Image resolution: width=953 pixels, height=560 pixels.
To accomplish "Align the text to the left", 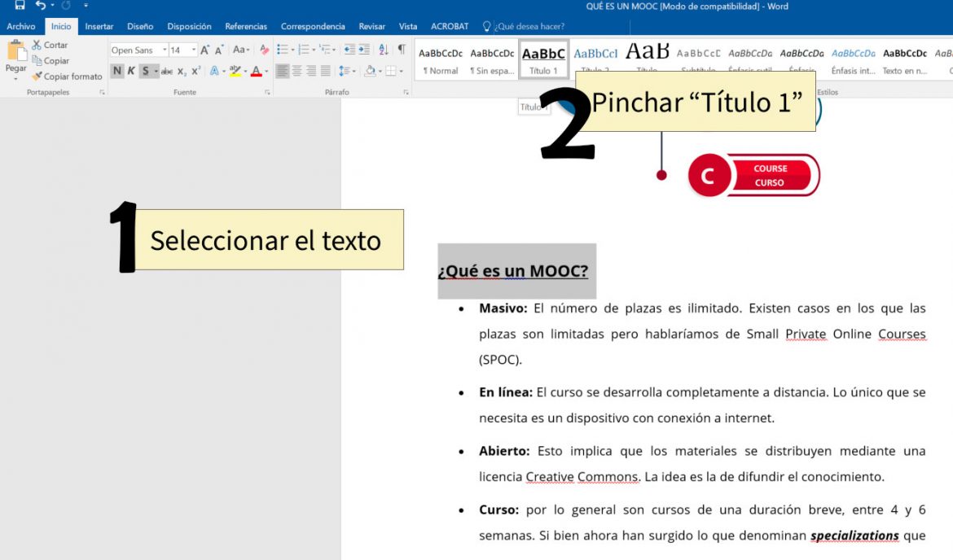I will click(x=283, y=71).
